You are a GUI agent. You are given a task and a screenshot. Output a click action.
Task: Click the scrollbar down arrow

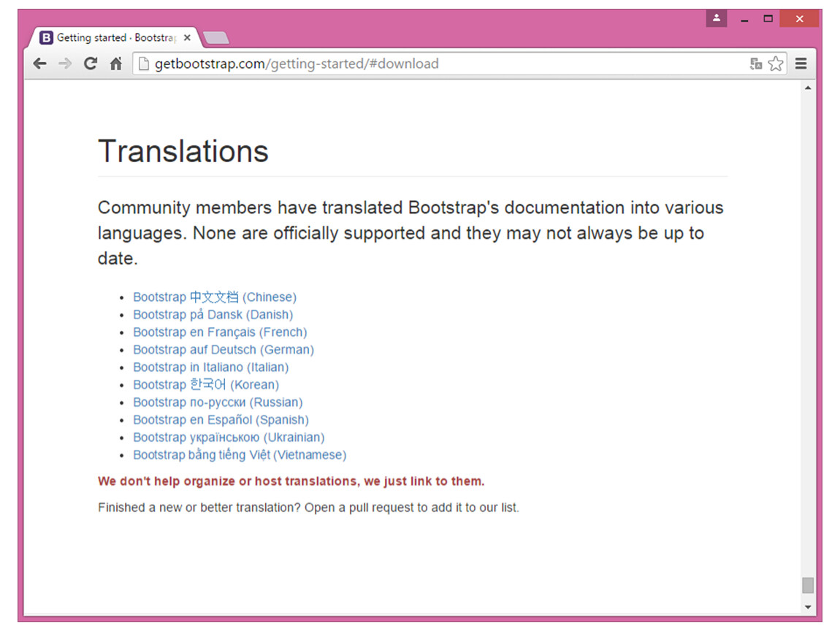click(x=807, y=607)
